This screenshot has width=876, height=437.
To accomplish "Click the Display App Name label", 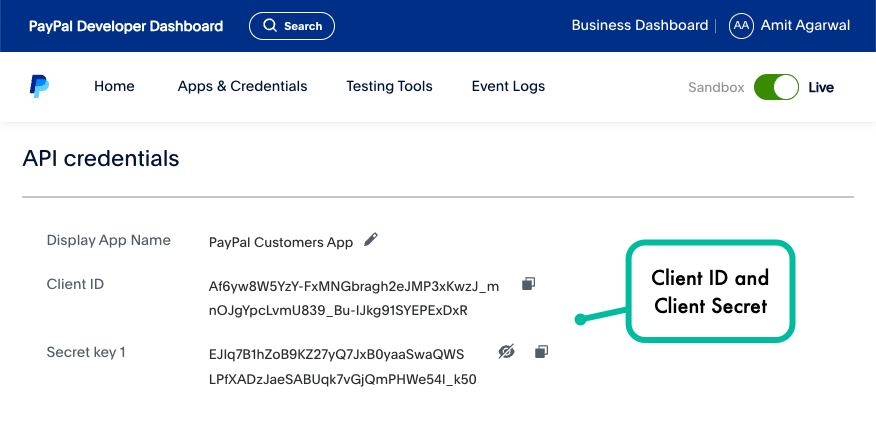I will (x=108, y=240).
